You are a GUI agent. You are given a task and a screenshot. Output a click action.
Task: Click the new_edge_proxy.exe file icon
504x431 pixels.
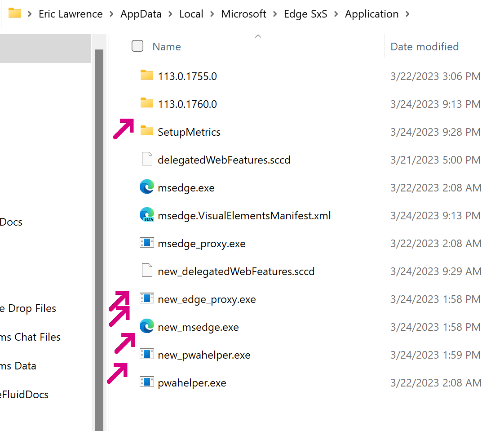click(147, 298)
